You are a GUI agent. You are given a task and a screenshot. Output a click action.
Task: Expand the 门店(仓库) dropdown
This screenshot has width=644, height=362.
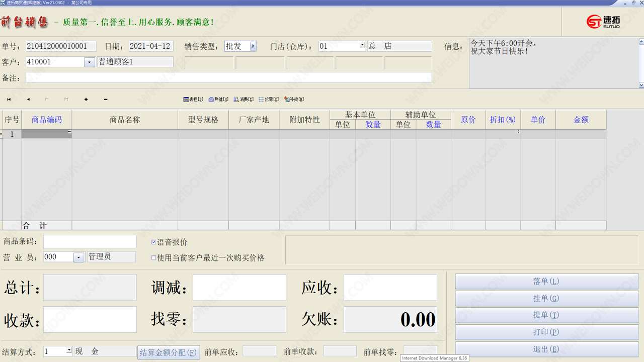click(x=362, y=45)
